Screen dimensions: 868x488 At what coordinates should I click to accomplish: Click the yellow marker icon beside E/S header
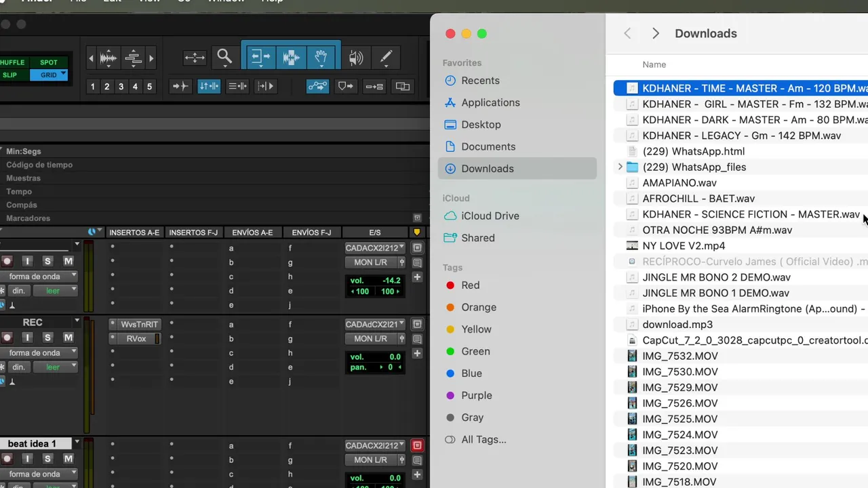point(417,232)
